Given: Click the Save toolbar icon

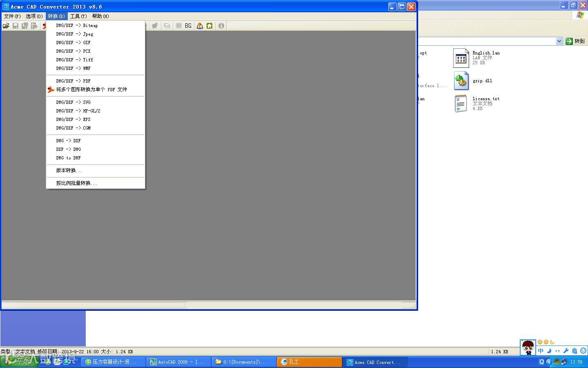Looking at the screenshot, I should click(16, 26).
